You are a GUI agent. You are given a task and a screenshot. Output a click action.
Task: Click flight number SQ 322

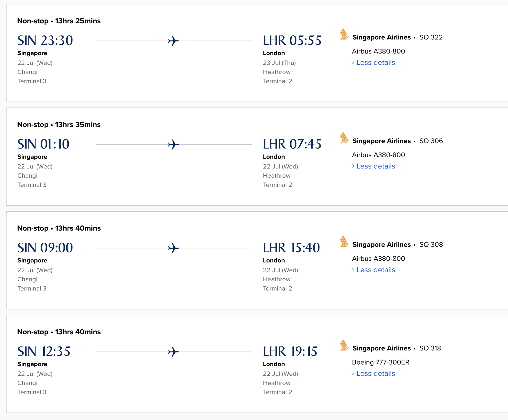[431, 37]
